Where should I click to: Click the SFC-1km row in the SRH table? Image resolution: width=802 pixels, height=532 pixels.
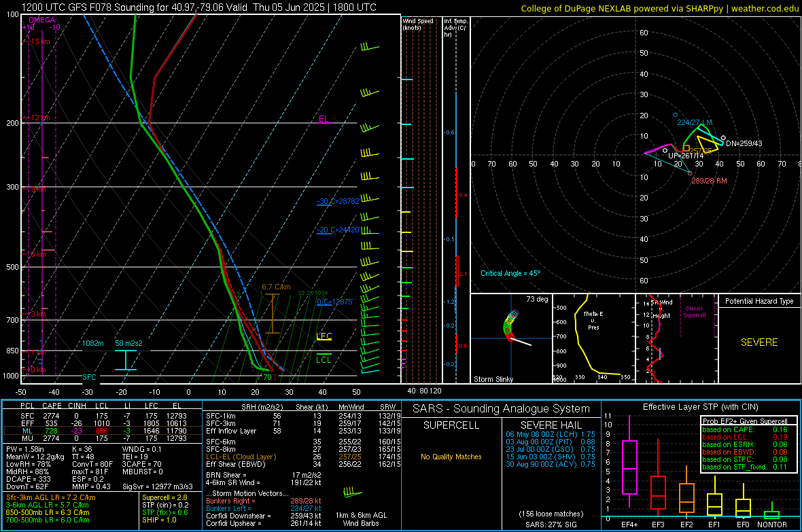(303, 416)
